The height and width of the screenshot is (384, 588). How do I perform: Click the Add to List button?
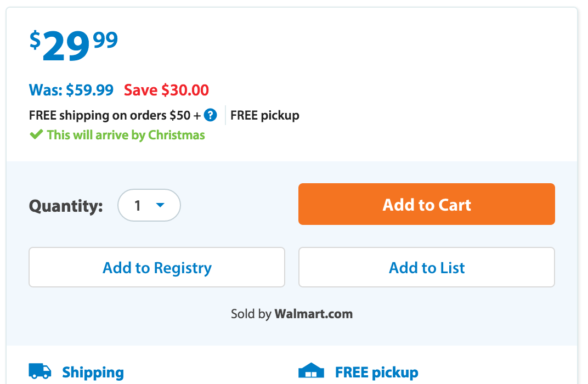click(427, 267)
